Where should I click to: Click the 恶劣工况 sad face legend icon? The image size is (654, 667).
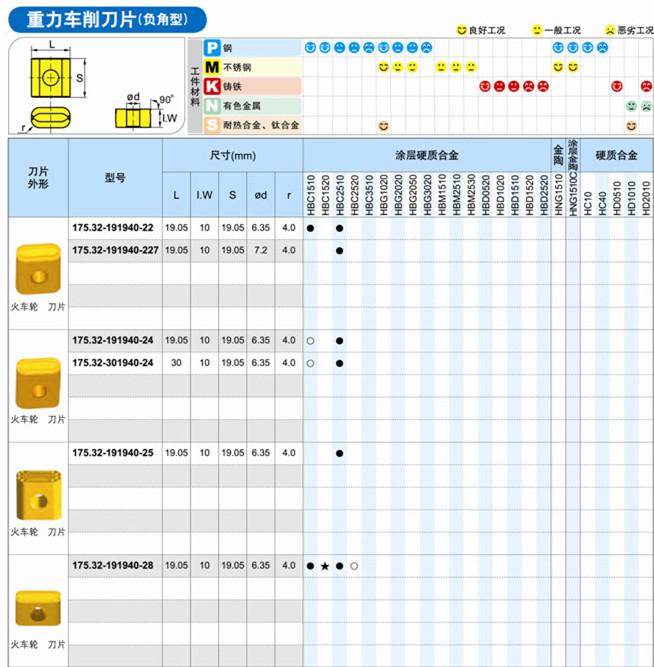click(x=609, y=30)
